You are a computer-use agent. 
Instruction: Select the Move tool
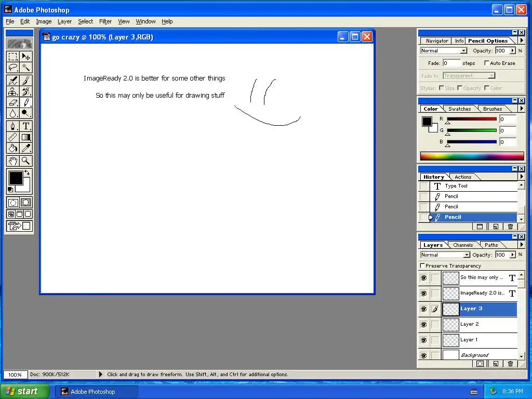(26, 56)
